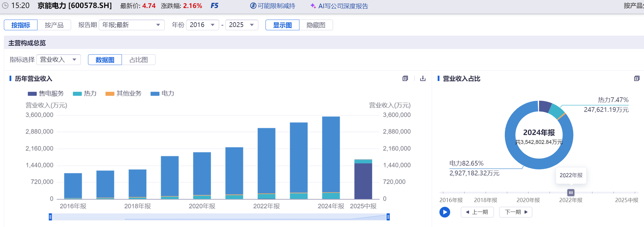Image resolution: width=644 pixels, height=227 pixels.
Task: Click the 可能限制减持 warning icon
Action: (x=253, y=6)
